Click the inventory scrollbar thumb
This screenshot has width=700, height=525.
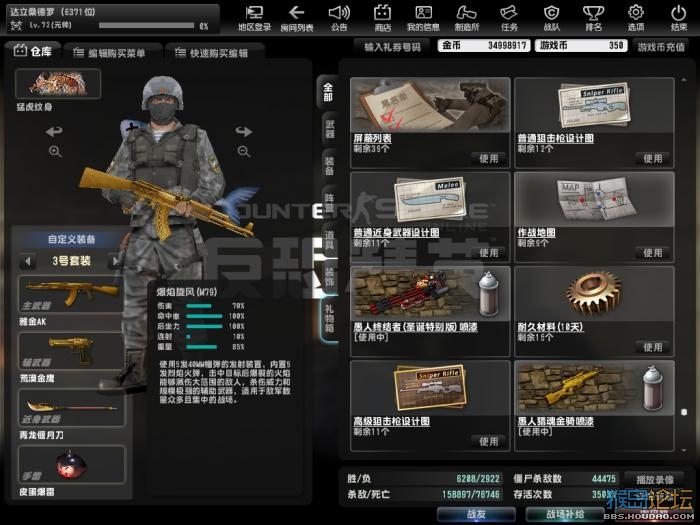[684, 412]
